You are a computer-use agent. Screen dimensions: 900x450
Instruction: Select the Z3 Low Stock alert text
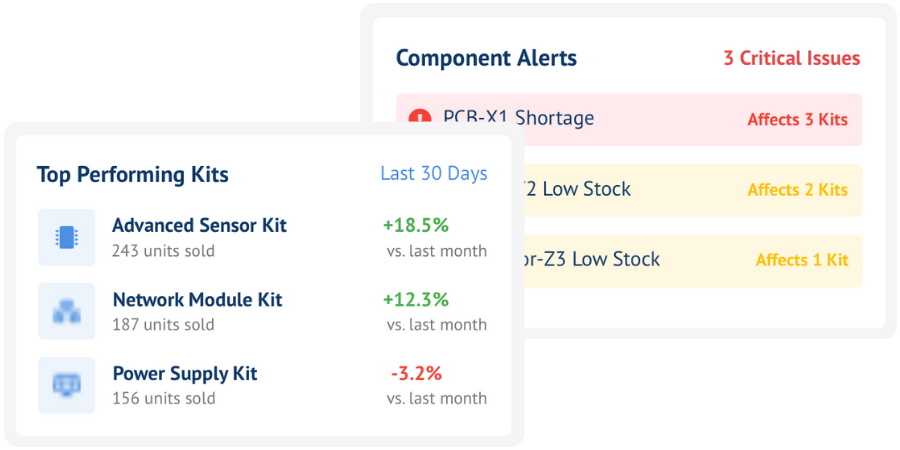tap(592, 259)
